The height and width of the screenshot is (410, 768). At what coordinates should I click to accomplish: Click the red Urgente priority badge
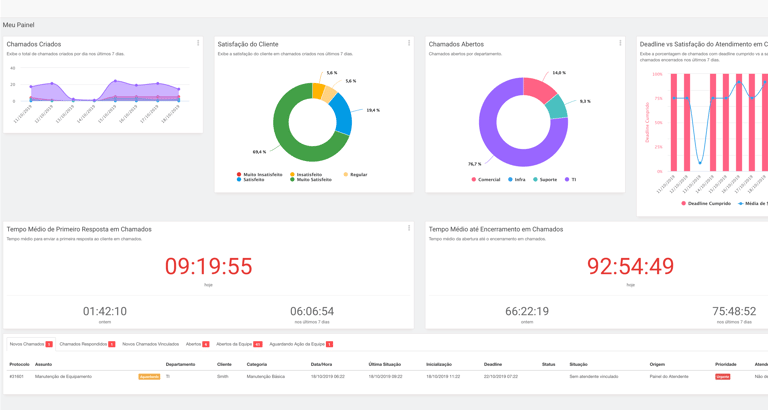point(722,377)
